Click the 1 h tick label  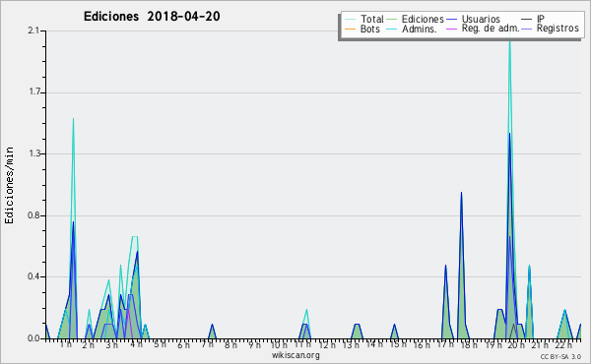tap(66, 344)
